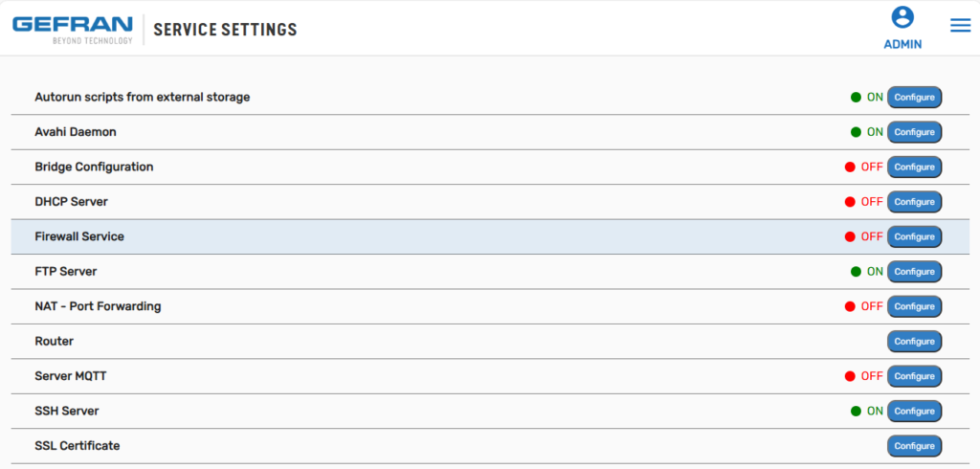Configure Autorun scripts from external storage
Viewport: 980px width, 469px height.
[914, 98]
